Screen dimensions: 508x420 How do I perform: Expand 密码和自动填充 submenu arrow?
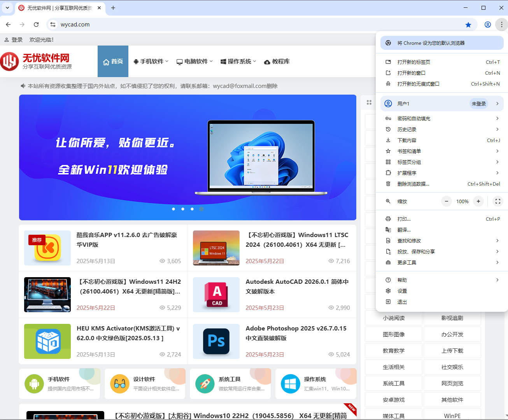(497, 118)
